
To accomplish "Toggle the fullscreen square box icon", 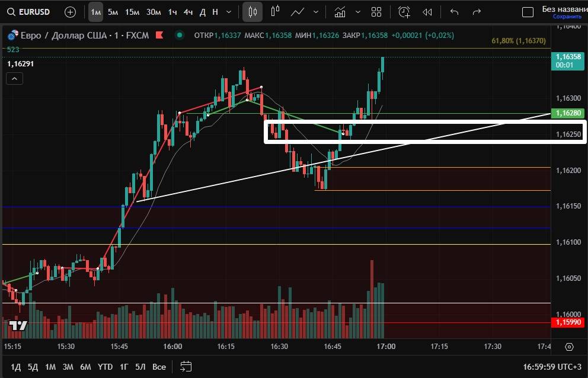I will tap(528, 12).
